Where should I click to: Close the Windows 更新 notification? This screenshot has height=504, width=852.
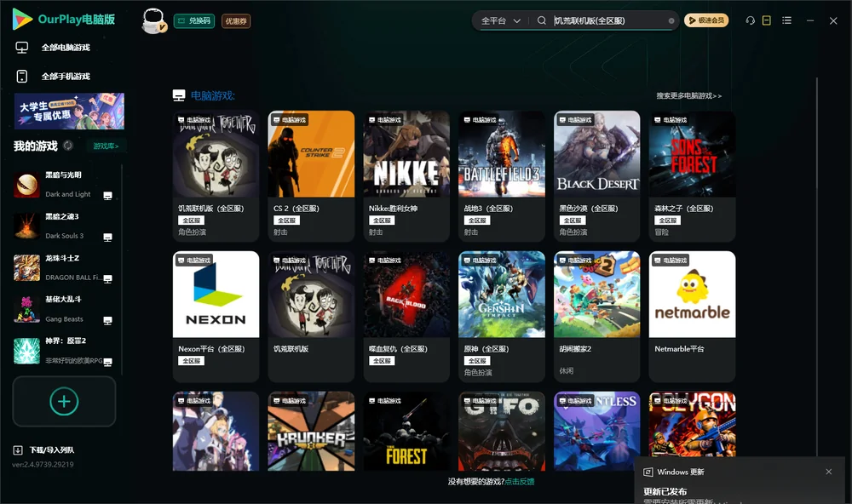(x=829, y=472)
